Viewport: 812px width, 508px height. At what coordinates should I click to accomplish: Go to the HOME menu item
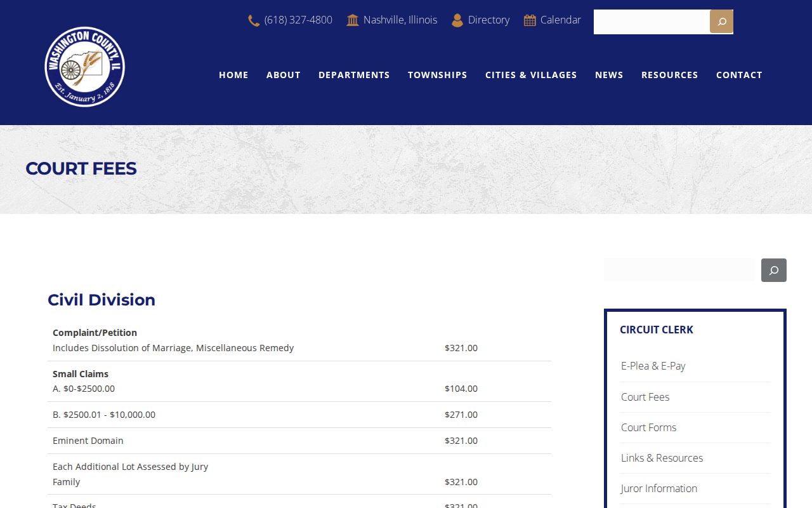coord(233,75)
